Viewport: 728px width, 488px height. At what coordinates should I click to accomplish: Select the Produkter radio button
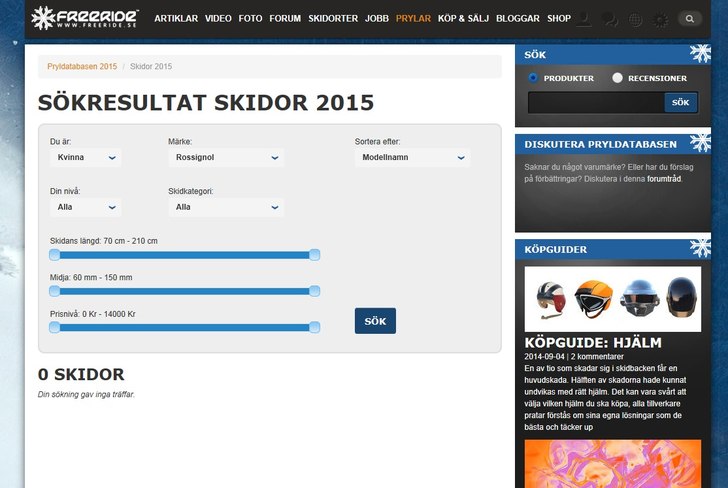tap(533, 78)
